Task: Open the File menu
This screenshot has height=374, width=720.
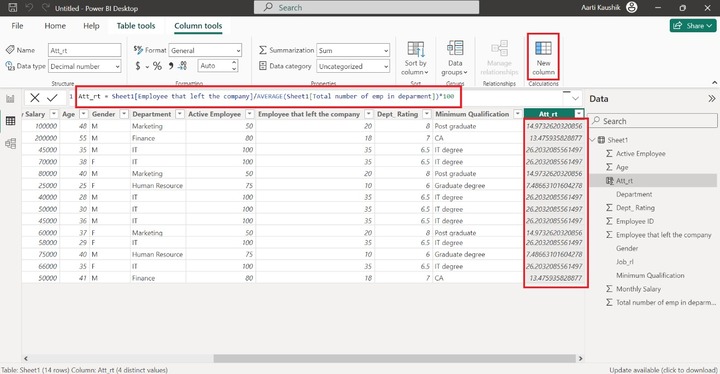Action: (x=17, y=26)
